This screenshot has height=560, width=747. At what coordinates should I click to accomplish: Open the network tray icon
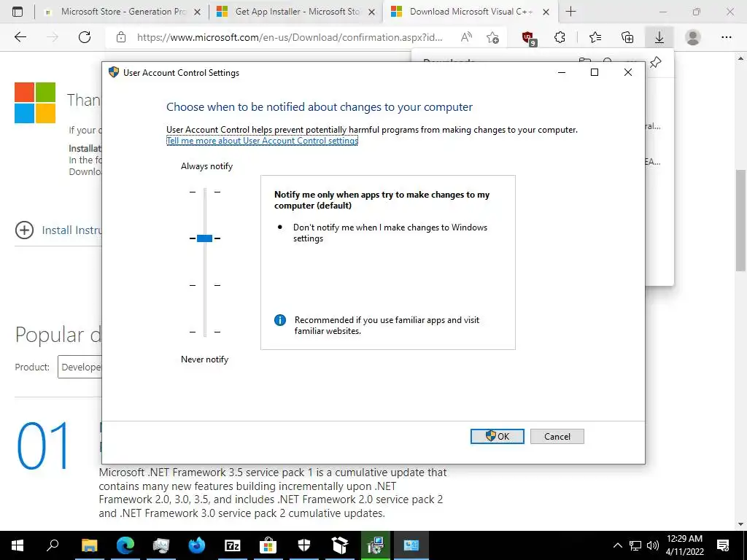[x=635, y=545]
